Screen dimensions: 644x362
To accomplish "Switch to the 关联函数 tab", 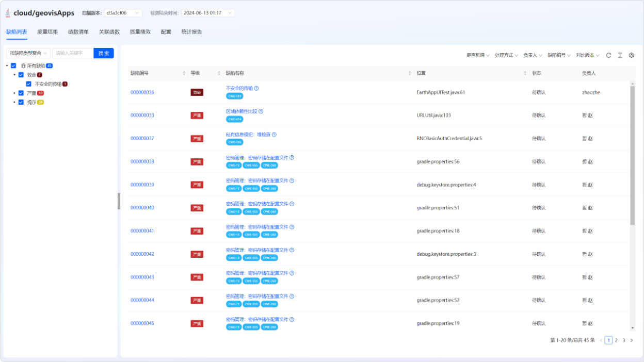I will 109,32.
